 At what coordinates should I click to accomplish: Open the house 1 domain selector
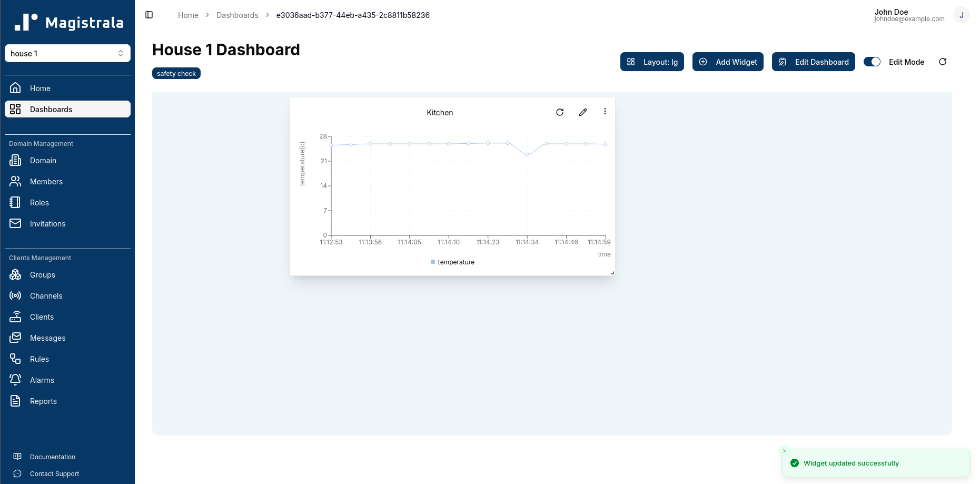click(67, 53)
